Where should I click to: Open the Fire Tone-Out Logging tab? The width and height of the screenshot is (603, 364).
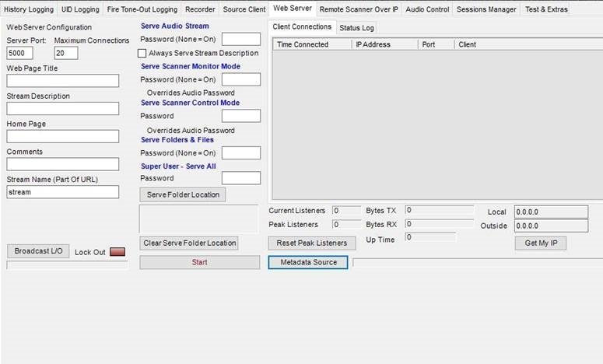142,9
